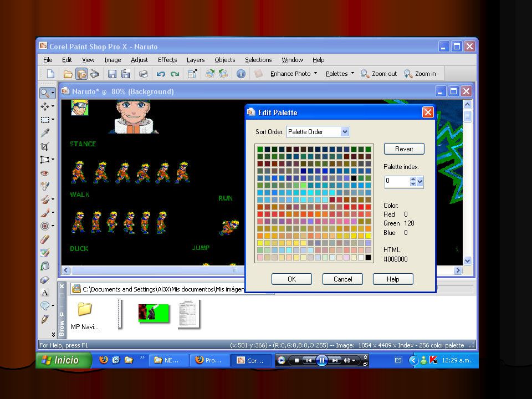Undo the last action with the Undo arrow
The height and width of the screenshot is (399, 532).
pos(161,74)
